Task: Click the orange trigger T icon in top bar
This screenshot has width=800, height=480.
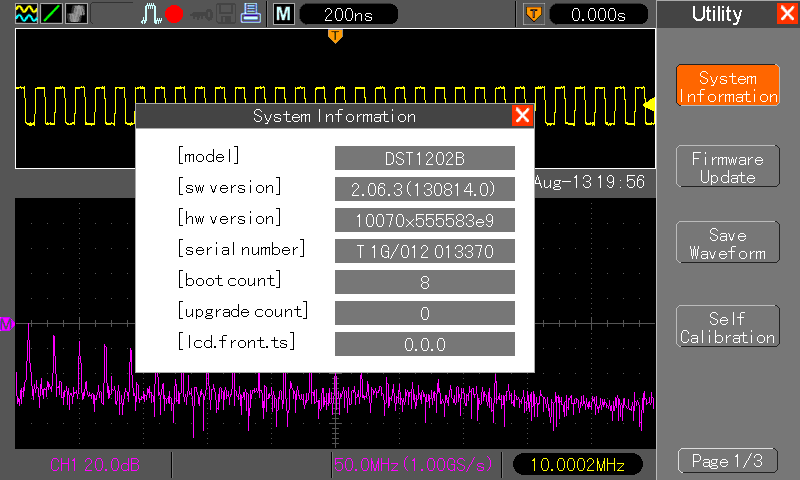Action: (534, 14)
